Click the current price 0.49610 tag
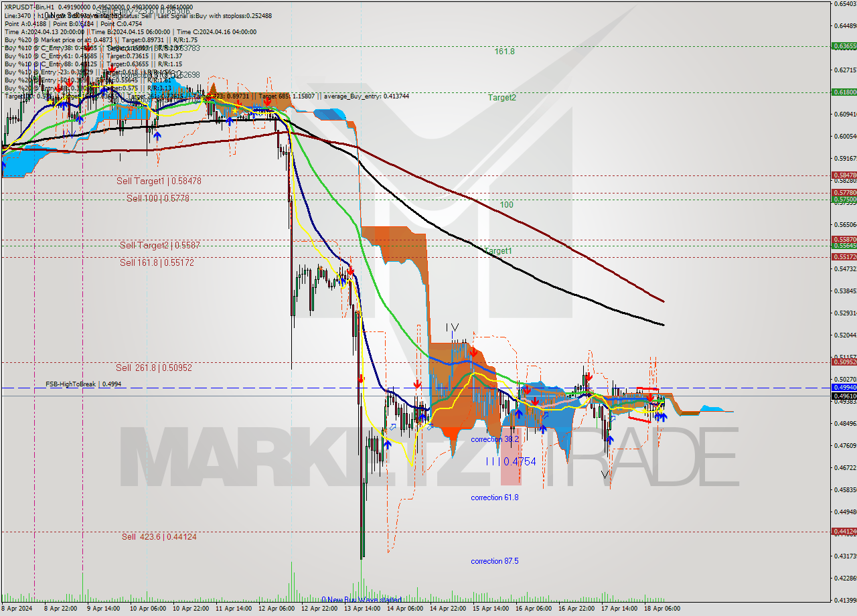857x616 pixels. [844, 396]
